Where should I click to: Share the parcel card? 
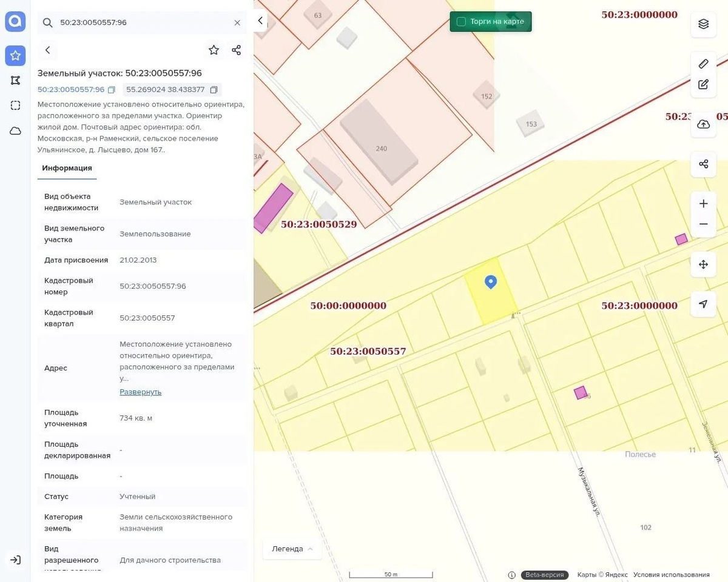point(236,50)
